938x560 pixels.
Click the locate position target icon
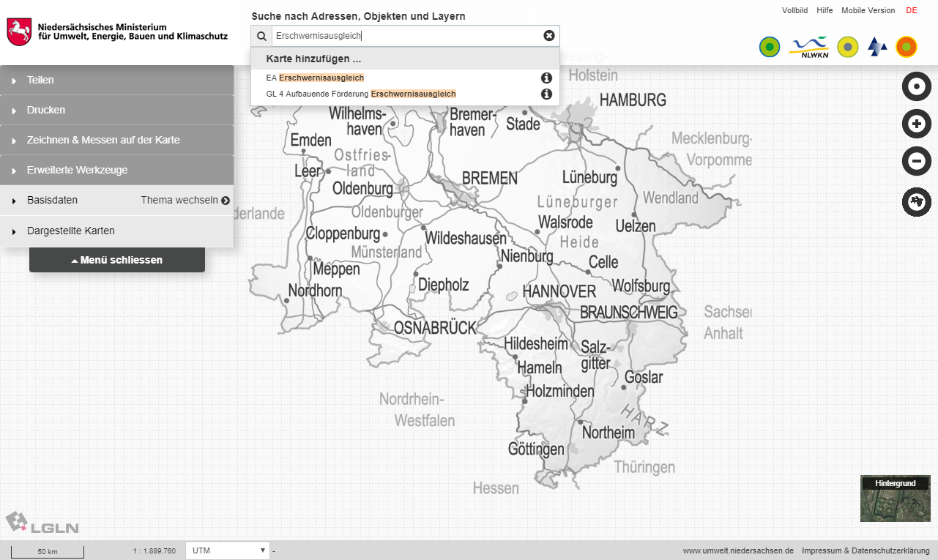click(x=915, y=86)
